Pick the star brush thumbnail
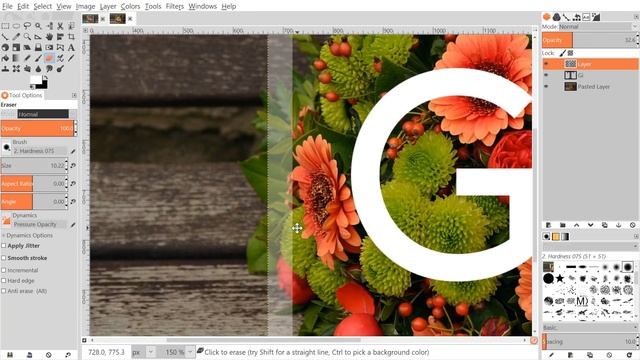 [560, 278]
